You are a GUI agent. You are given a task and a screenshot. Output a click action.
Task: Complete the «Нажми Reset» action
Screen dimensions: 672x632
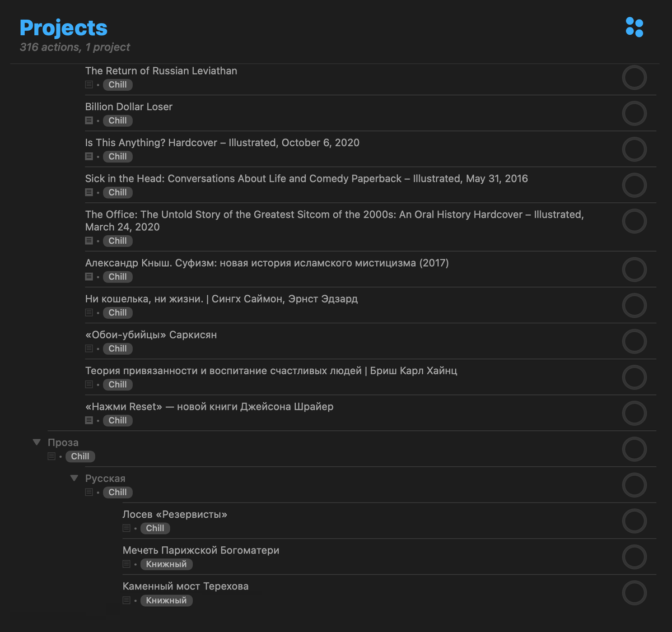coord(634,413)
